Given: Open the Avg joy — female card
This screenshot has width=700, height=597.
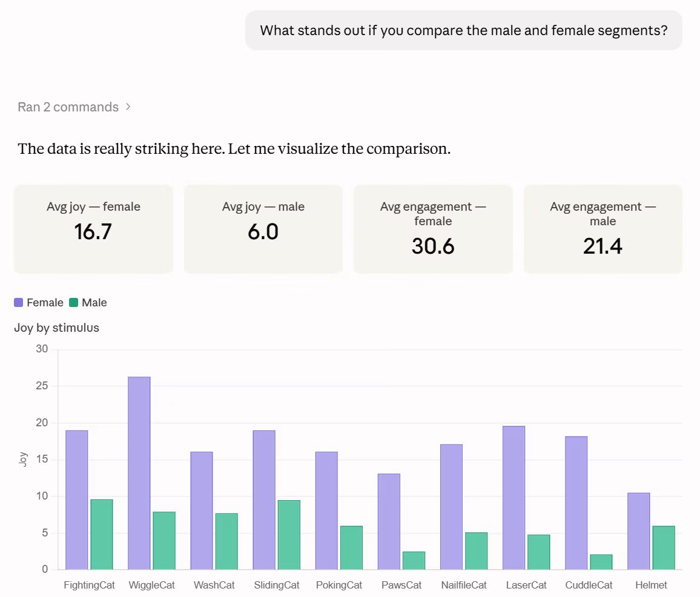Looking at the screenshot, I should click(x=93, y=229).
